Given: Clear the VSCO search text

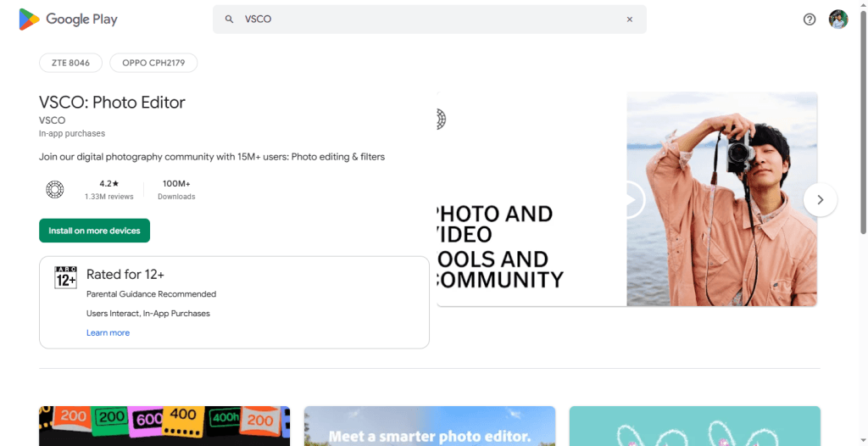Looking at the screenshot, I should 630,20.
